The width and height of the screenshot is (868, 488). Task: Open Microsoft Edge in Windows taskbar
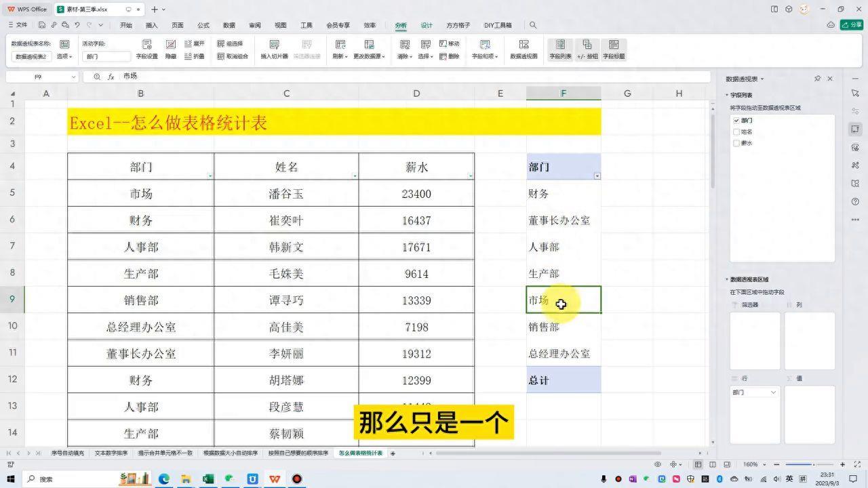tap(163, 479)
